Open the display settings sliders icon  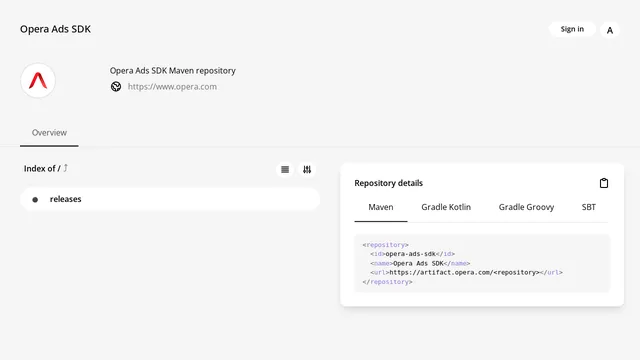(307, 169)
